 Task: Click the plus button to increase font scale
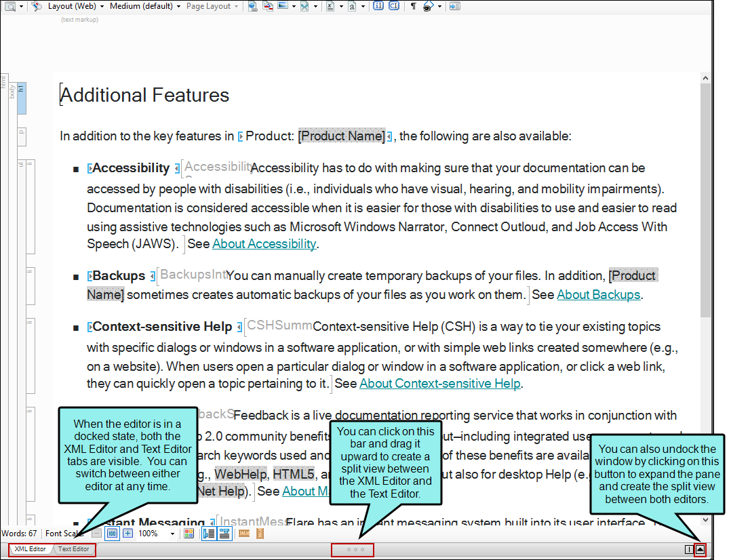click(x=127, y=534)
